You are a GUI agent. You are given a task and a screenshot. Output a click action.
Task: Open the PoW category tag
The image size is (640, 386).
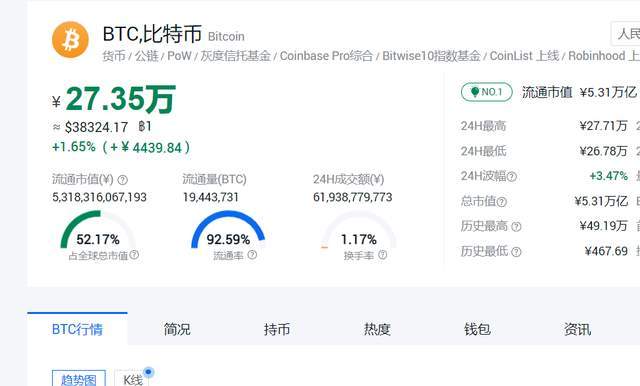pyautogui.click(x=179, y=56)
